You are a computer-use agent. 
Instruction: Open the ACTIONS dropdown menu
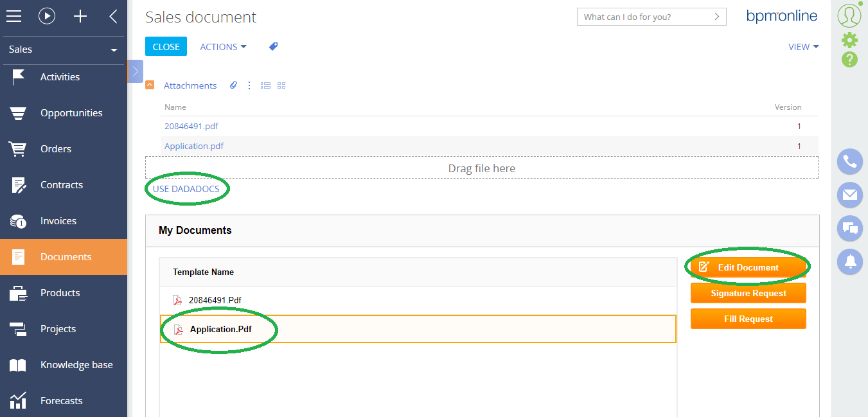[224, 47]
